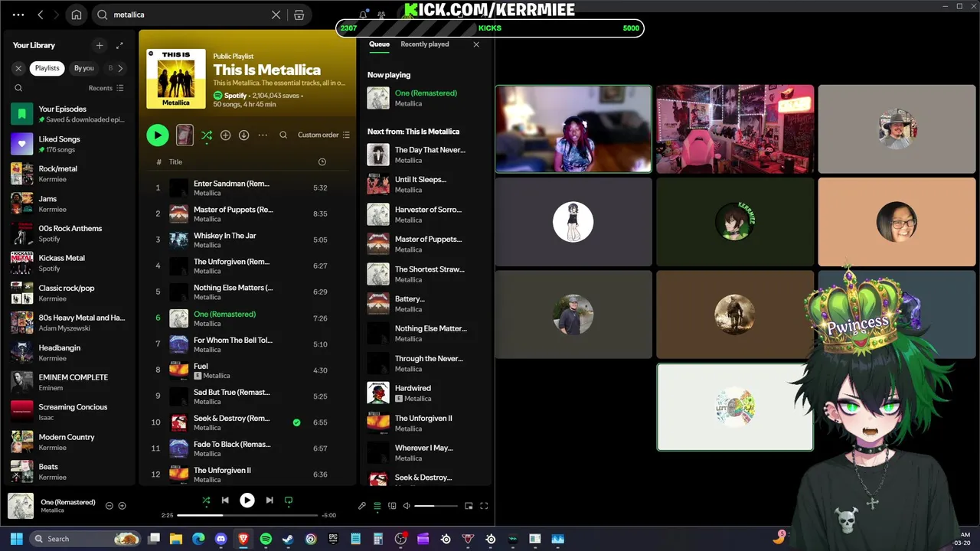980x551 pixels.
Task: Skip to previous track
Action: [225, 500]
